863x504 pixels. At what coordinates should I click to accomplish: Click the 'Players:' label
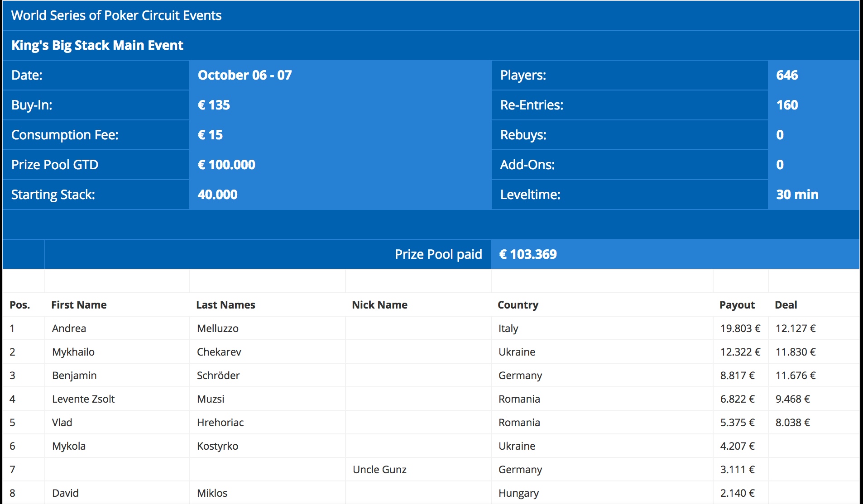(523, 75)
